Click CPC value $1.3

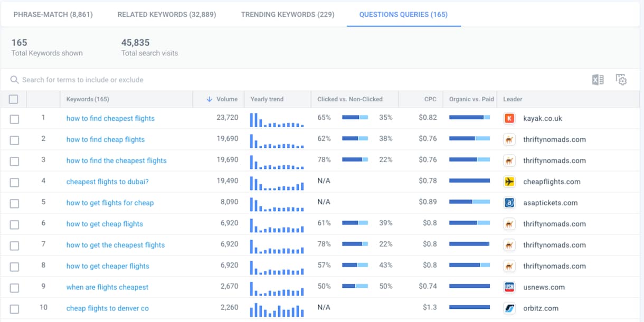[430, 307]
